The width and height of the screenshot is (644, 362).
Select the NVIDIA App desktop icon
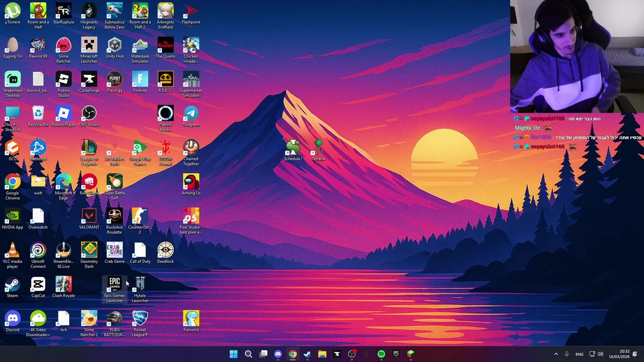(x=13, y=219)
